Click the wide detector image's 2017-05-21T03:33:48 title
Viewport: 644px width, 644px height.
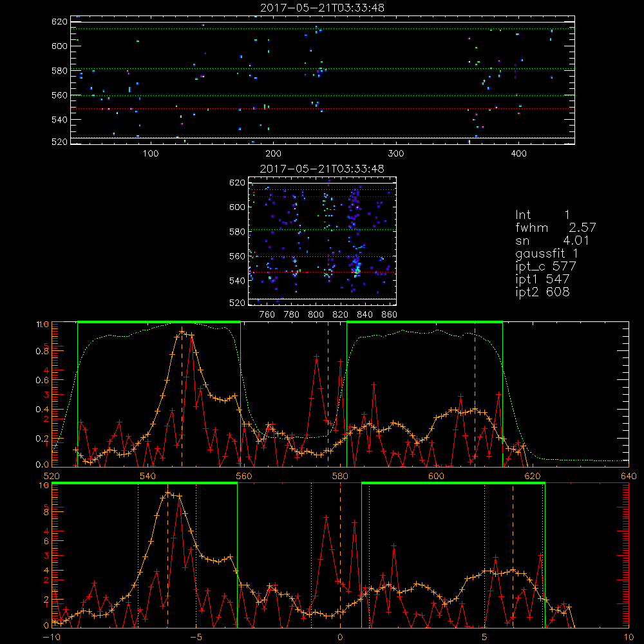click(323, 8)
